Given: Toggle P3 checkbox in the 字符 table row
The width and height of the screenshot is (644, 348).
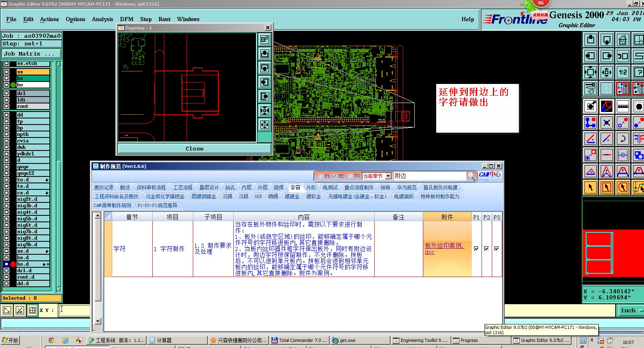Looking at the screenshot, I should (497, 249).
